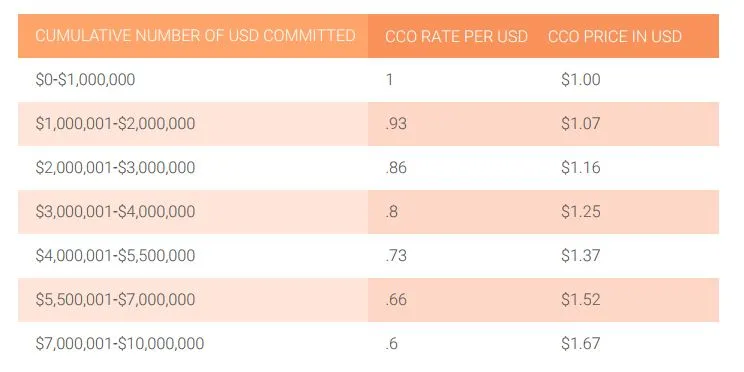Click the $1.07 price value

coord(580,124)
